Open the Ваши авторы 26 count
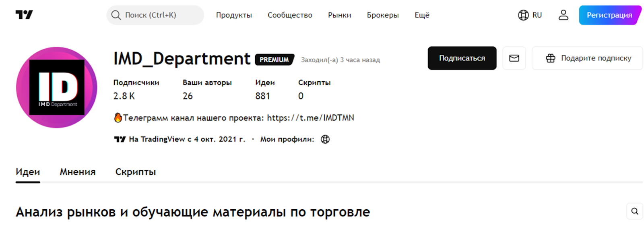 click(207, 89)
